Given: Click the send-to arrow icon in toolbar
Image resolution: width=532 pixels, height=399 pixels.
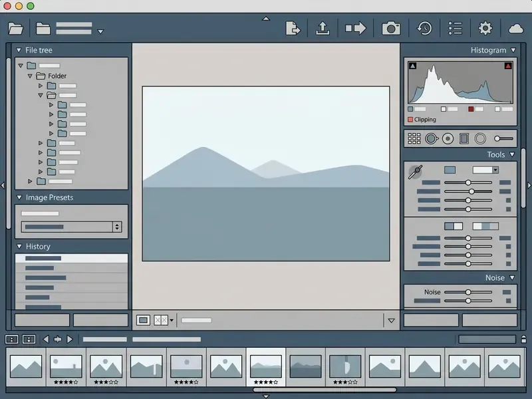Looking at the screenshot, I should click(x=356, y=28).
